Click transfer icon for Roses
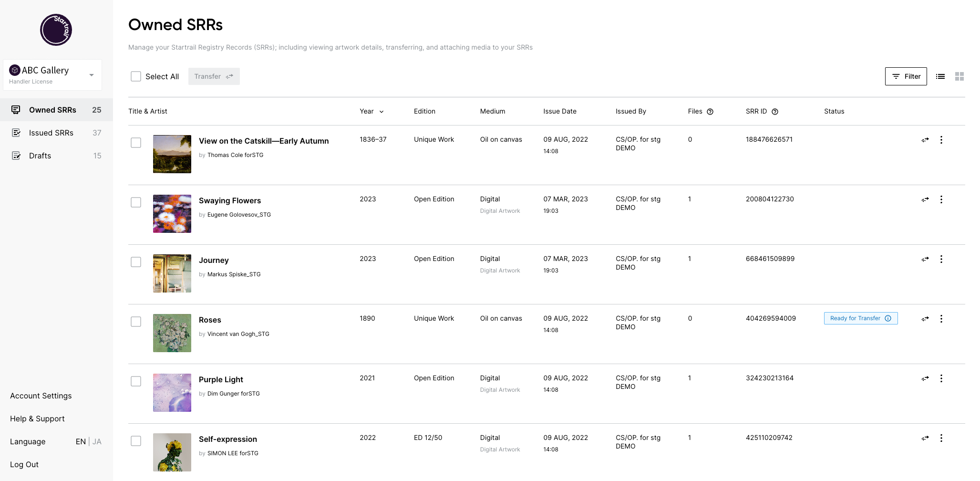The height and width of the screenshot is (481, 980). coord(925,319)
